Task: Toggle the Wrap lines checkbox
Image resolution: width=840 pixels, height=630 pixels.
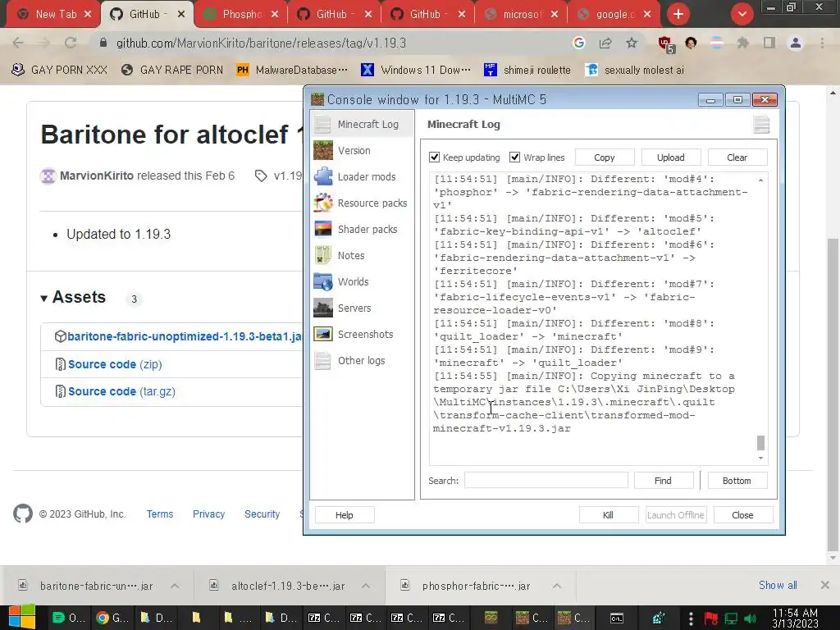Action: click(x=515, y=157)
